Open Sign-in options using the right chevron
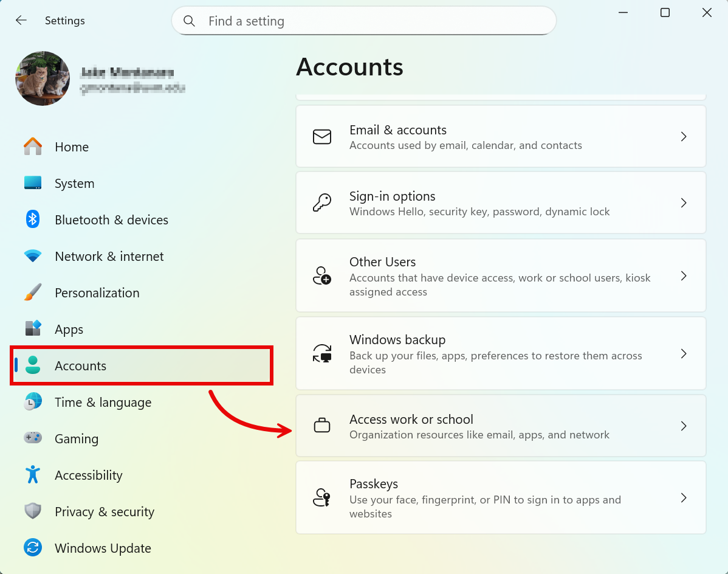The image size is (728, 574). click(x=684, y=203)
